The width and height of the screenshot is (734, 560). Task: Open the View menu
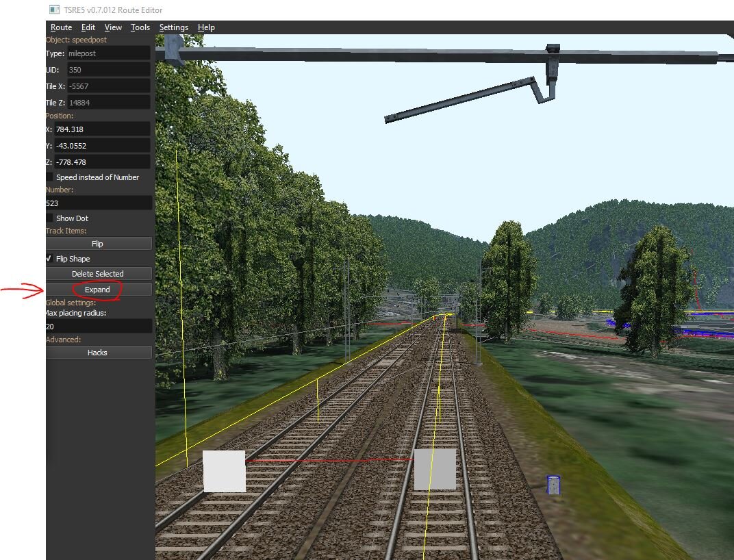[x=113, y=27]
